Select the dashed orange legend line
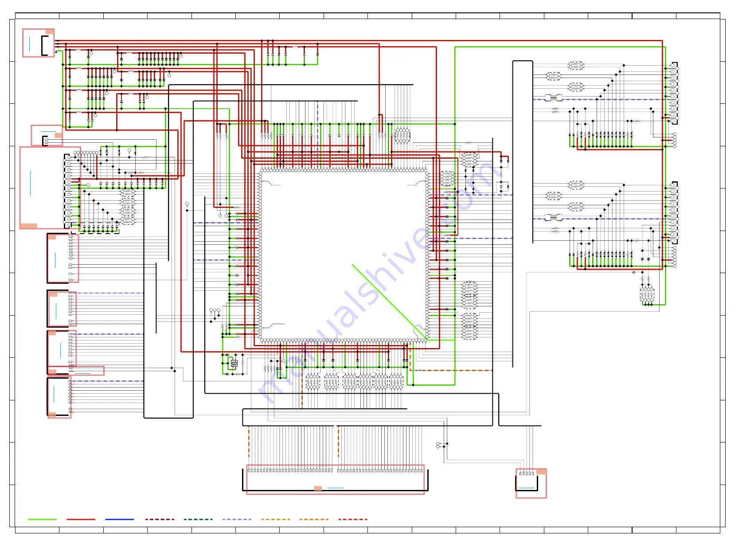 click(314, 519)
